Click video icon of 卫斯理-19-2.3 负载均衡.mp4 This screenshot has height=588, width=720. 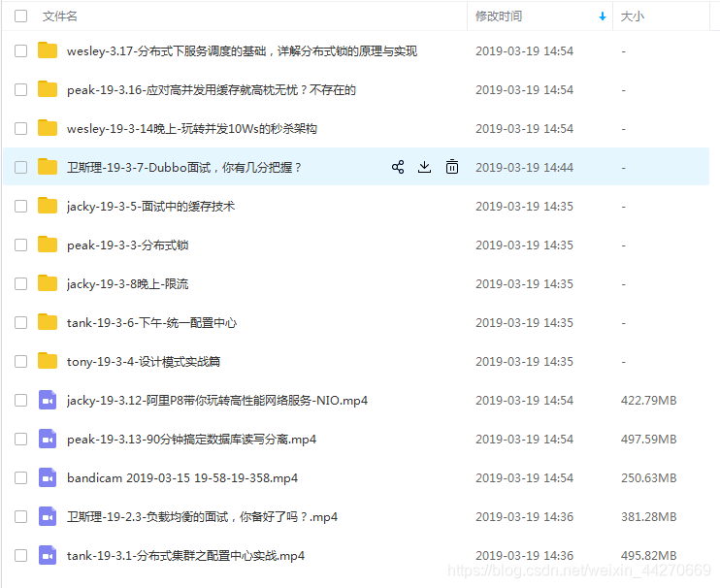(48, 516)
